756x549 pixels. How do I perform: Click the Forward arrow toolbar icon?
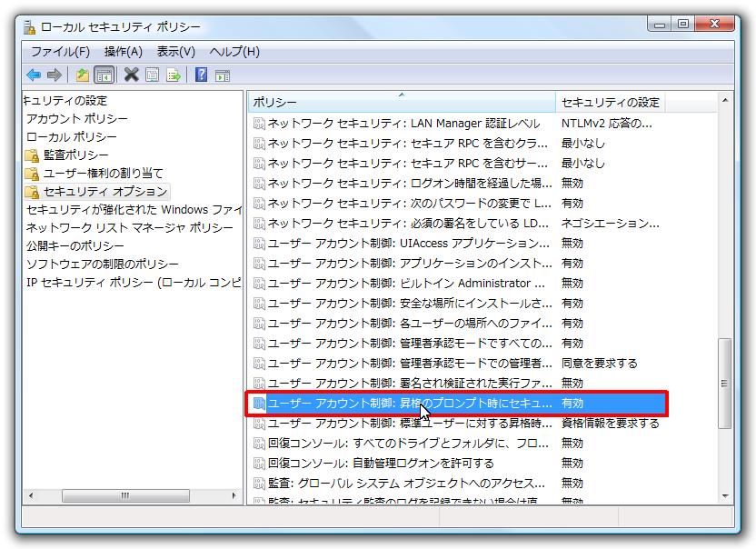55,75
